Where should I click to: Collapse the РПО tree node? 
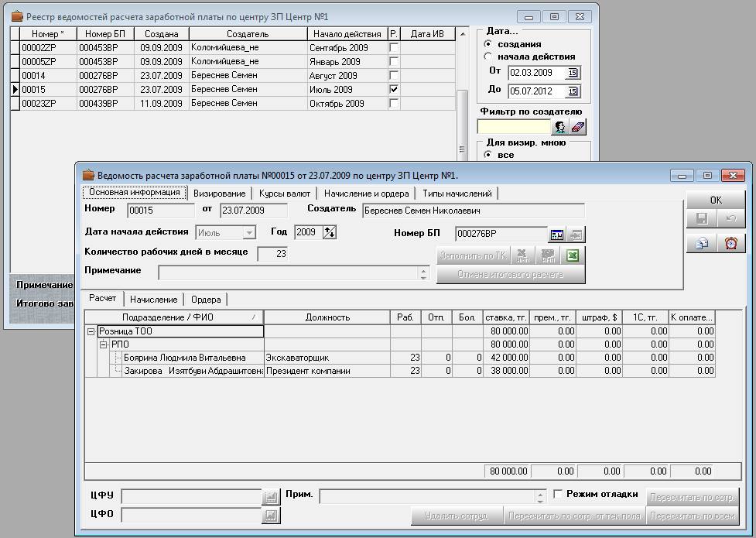(x=103, y=344)
